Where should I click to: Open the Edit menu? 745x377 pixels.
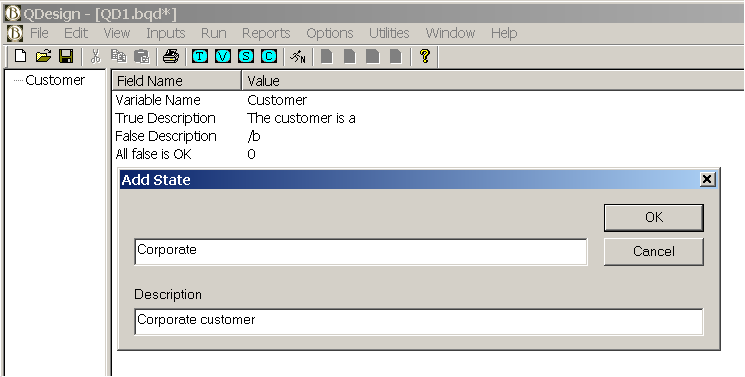point(76,33)
